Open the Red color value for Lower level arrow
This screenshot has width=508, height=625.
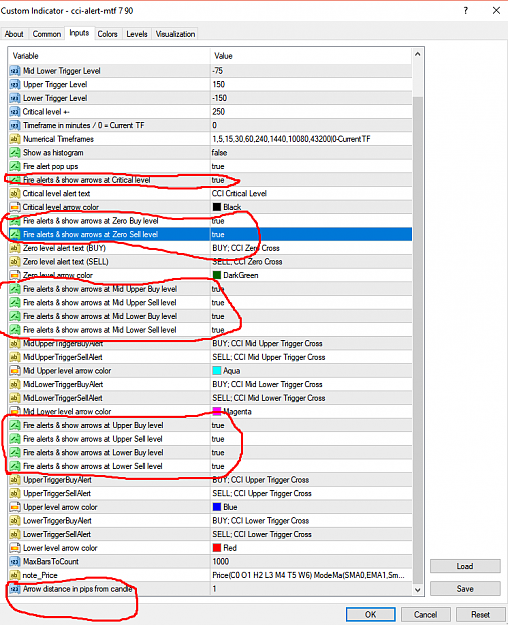click(311, 548)
